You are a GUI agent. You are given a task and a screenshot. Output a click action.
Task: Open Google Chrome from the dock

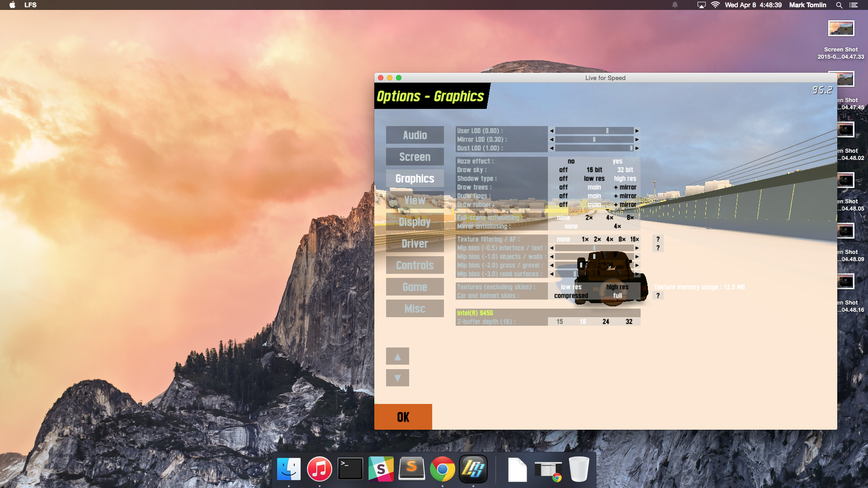442,469
